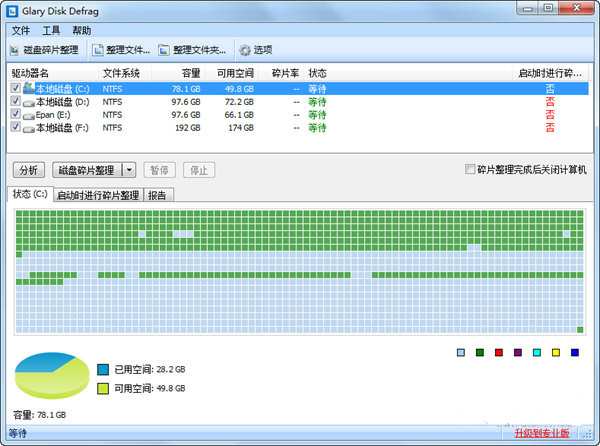Click the 整理文件 toolbar icon
The height and width of the screenshot is (446, 600).
click(x=98, y=50)
